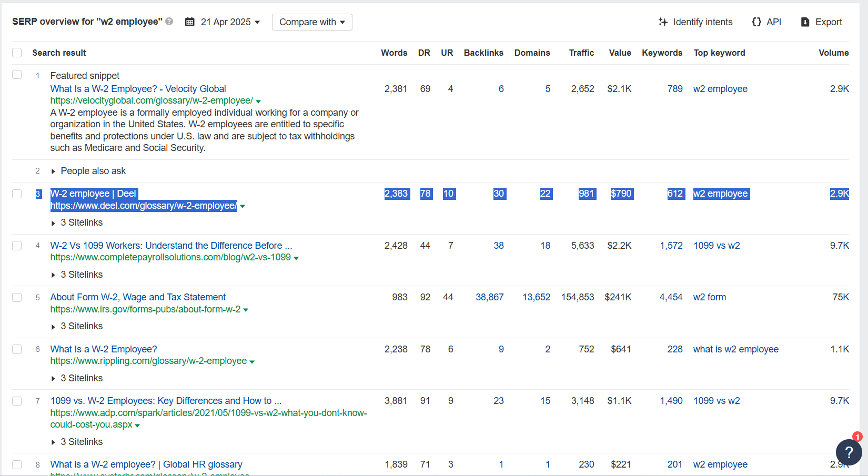Open dropdown arrow after completepayrollsolutions URL
Screen dimensions: 868x476
tap(296, 258)
